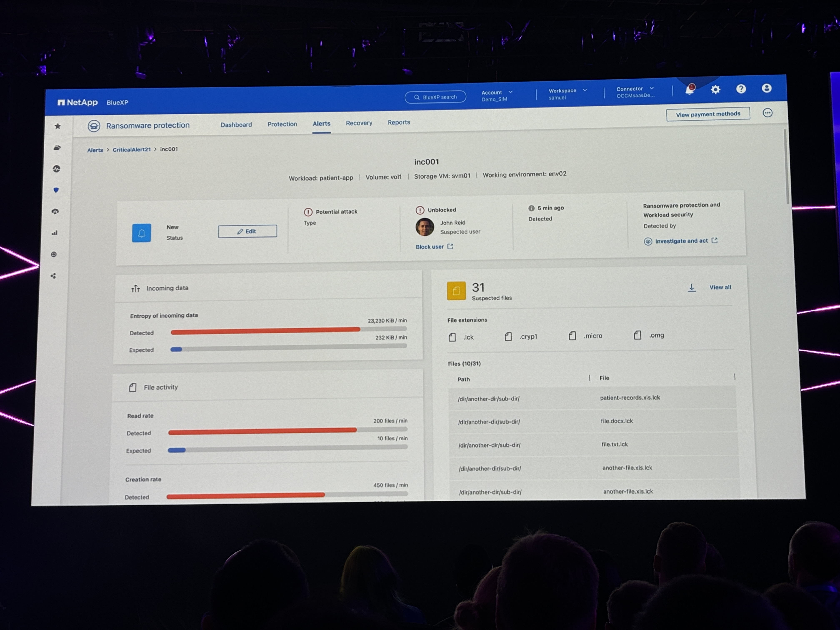Click the File activity document icon
This screenshot has width=840, height=630.
click(x=132, y=387)
